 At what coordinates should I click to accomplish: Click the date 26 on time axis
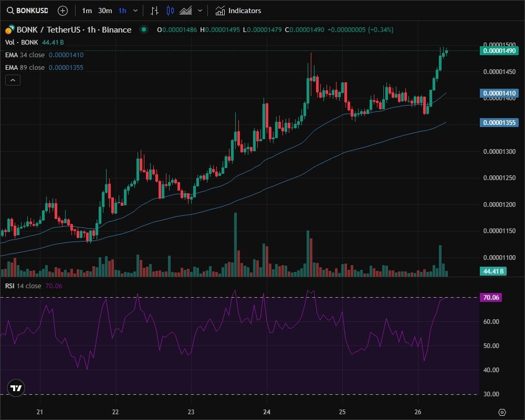click(x=418, y=412)
